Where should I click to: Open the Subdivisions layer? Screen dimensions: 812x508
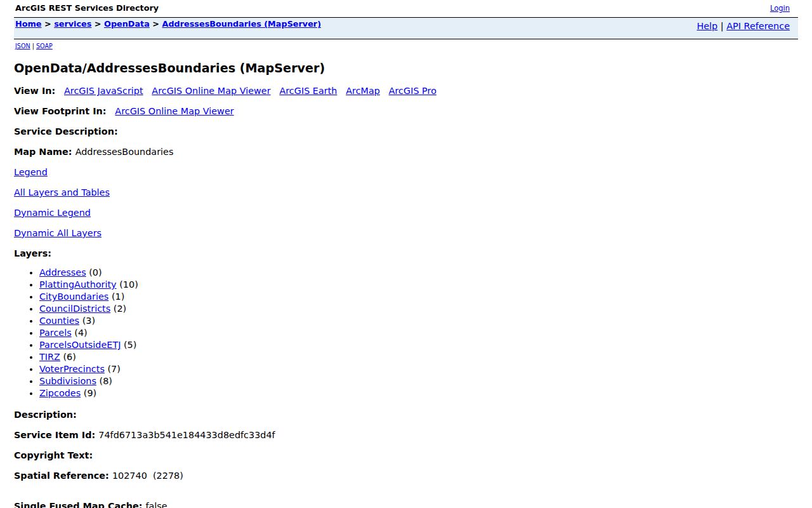pyautogui.click(x=68, y=381)
